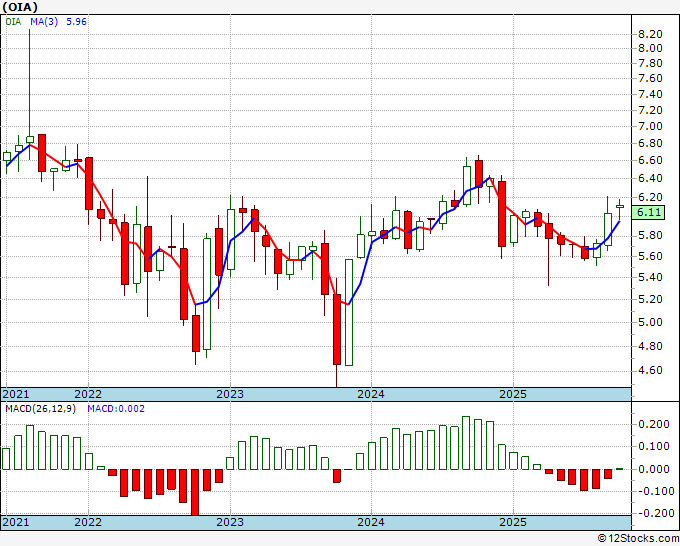680x546 pixels.
Task: Click the tall wick candle peaking above 8.20
Action: tap(30, 95)
